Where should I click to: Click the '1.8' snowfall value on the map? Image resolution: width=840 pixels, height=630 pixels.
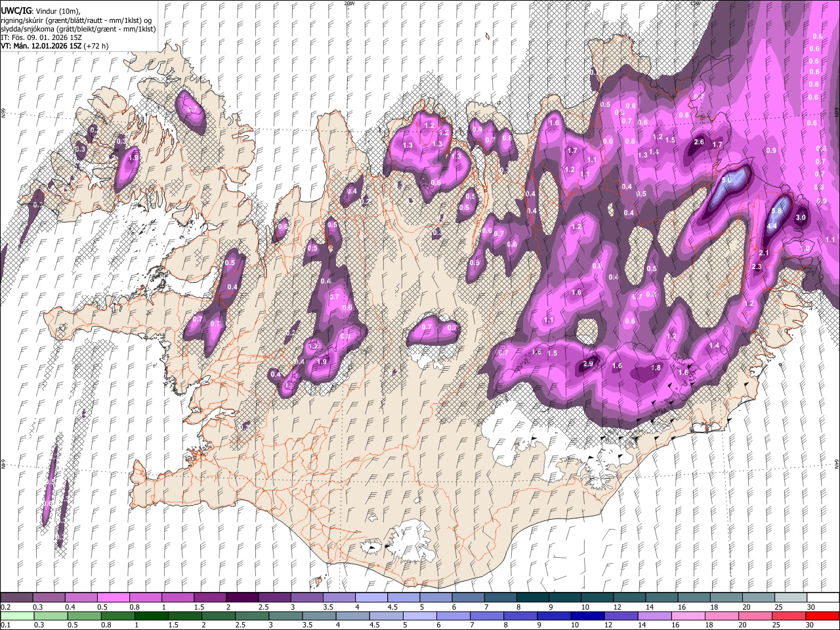click(x=656, y=368)
